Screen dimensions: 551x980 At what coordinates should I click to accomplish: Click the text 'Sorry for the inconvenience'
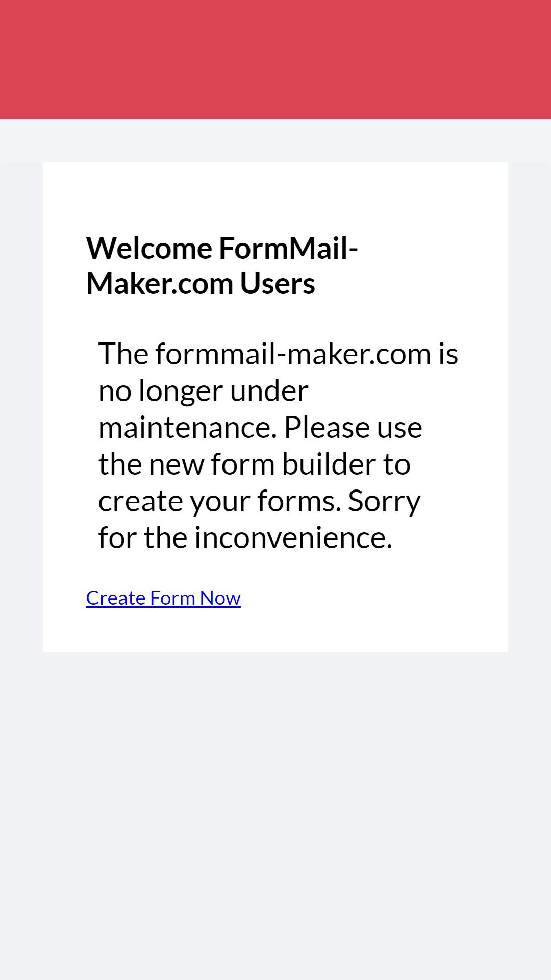click(x=259, y=519)
